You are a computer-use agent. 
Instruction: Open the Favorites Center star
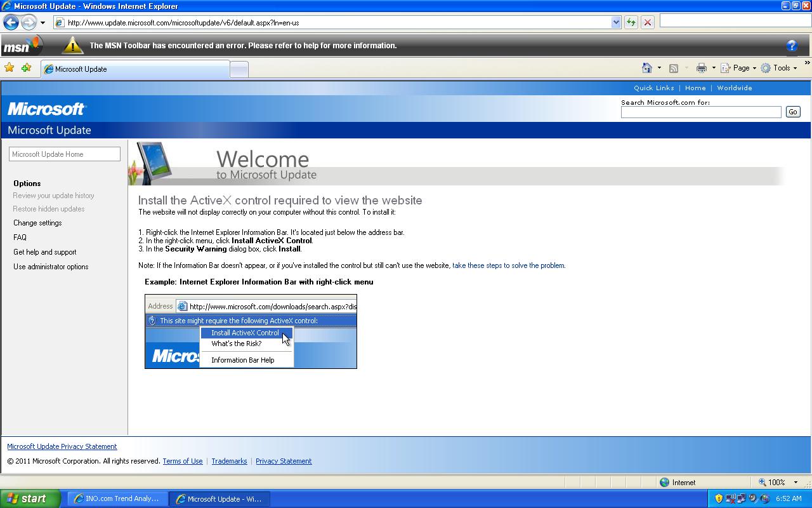point(10,68)
